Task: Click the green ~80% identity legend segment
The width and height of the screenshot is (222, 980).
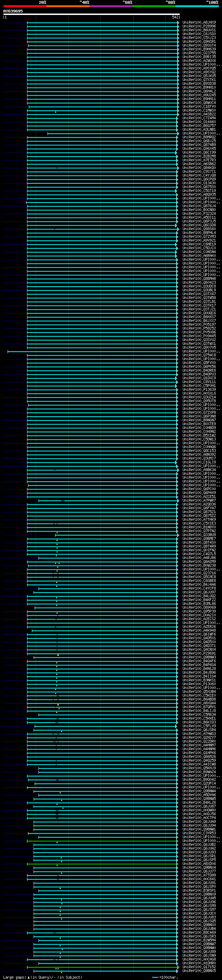Action: pos(154,6)
